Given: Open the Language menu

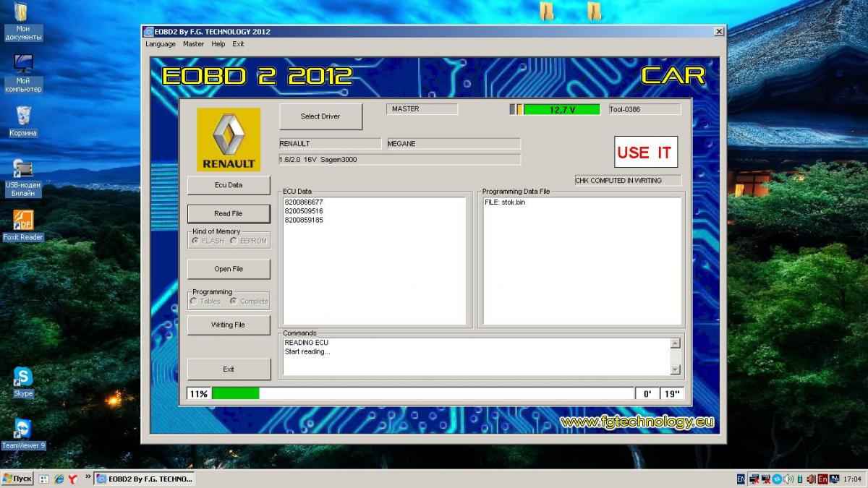Looking at the screenshot, I should [x=161, y=44].
